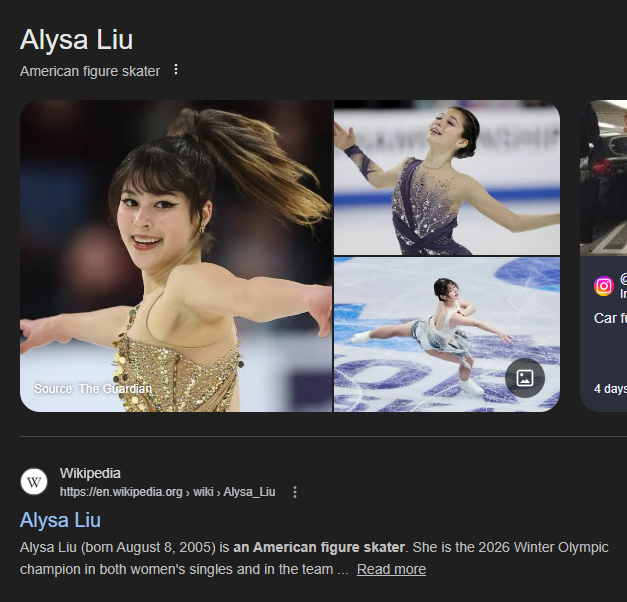Open the large photo sourced from The Guardian
Image resolution: width=627 pixels, height=602 pixels.
pyautogui.click(x=176, y=256)
